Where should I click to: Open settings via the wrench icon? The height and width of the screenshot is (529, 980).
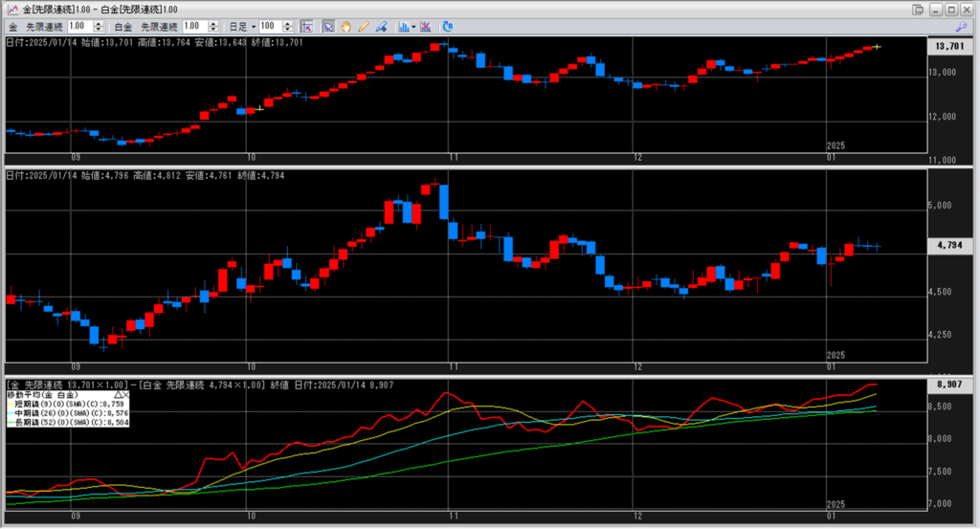coord(961,27)
